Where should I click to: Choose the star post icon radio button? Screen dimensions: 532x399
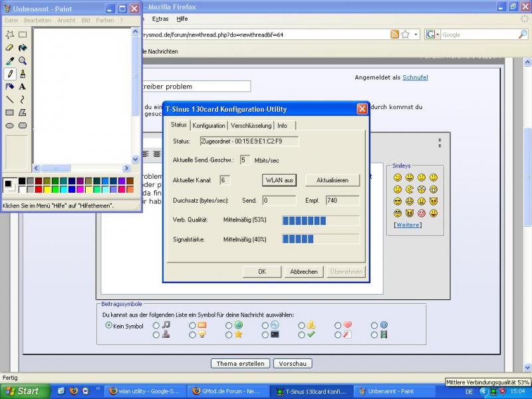pyautogui.click(x=229, y=334)
